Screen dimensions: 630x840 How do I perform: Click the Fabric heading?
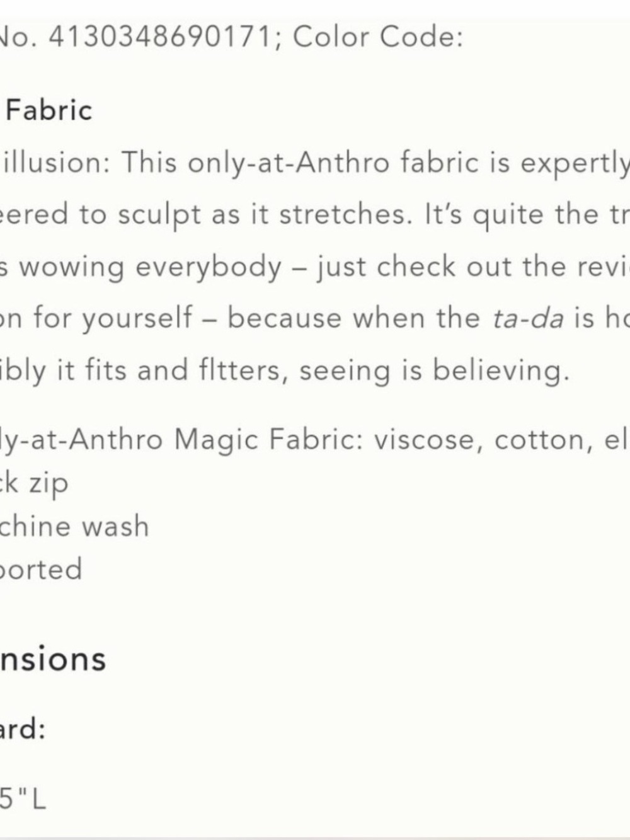49,110
